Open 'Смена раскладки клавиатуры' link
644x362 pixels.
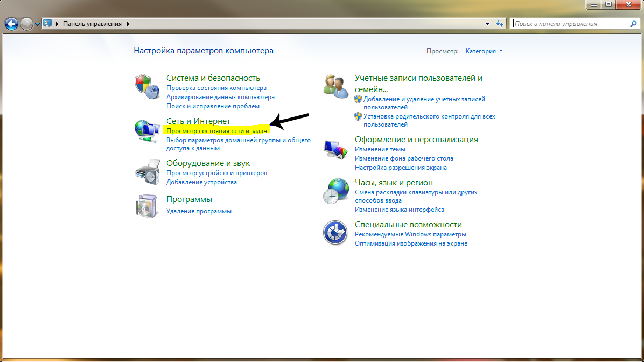tap(416, 197)
